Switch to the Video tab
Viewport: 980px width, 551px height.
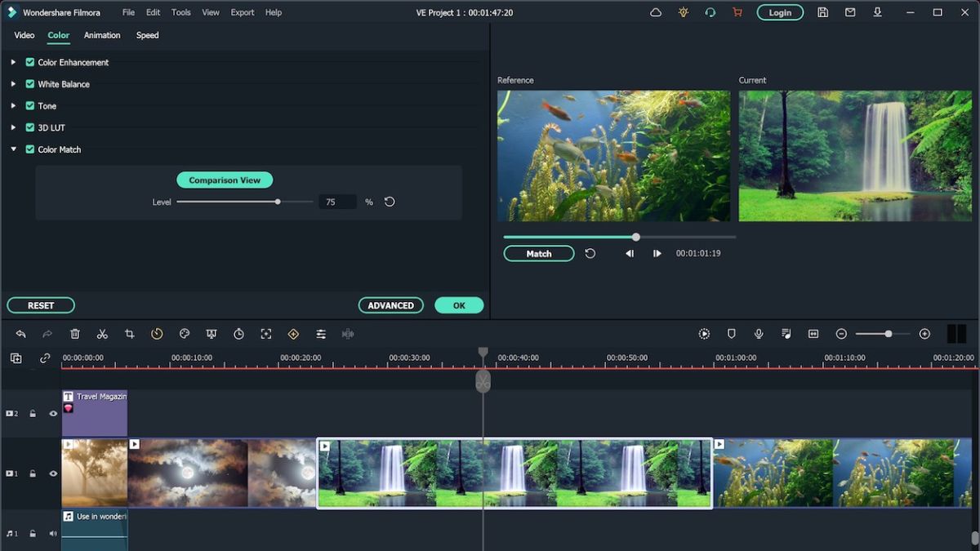click(24, 35)
